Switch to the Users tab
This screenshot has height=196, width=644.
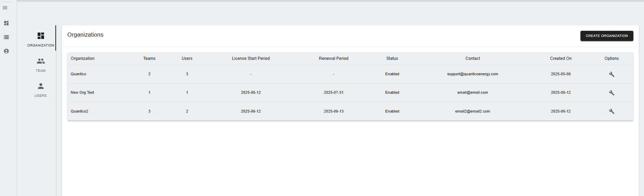(x=41, y=90)
